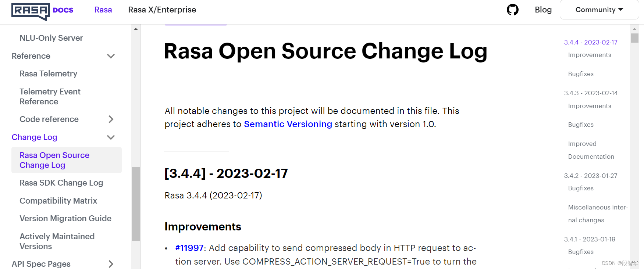Open the Rasa Telemetry page

(x=48, y=74)
